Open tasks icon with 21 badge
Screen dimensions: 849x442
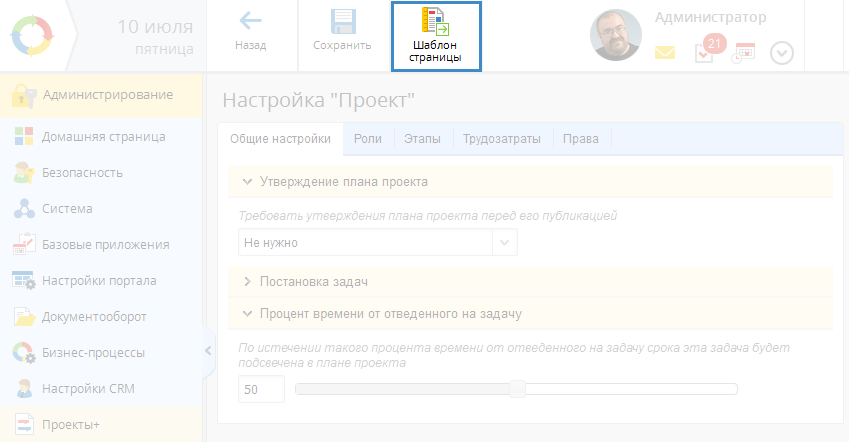(x=705, y=52)
